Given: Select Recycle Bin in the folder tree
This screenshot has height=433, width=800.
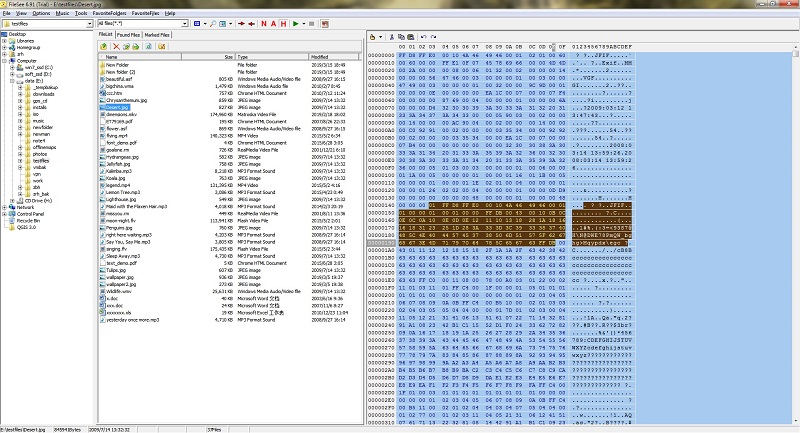Looking at the screenshot, I should tap(28, 221).
